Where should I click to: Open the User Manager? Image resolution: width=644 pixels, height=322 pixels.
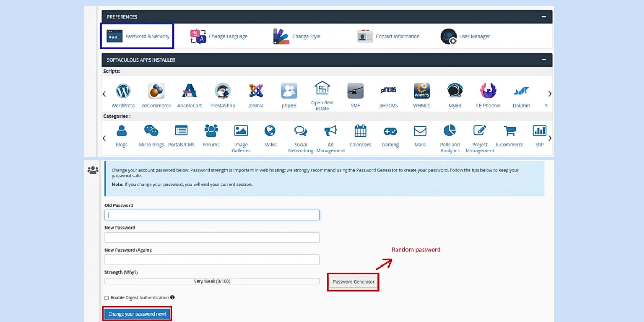465,36
